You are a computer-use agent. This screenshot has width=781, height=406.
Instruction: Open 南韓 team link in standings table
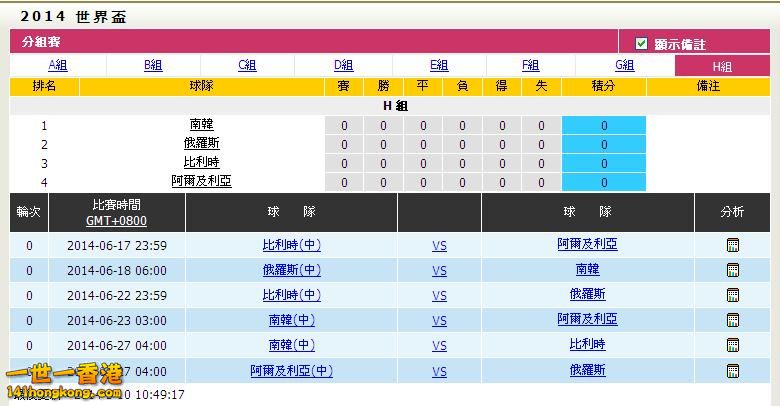(x=201, y=125)
